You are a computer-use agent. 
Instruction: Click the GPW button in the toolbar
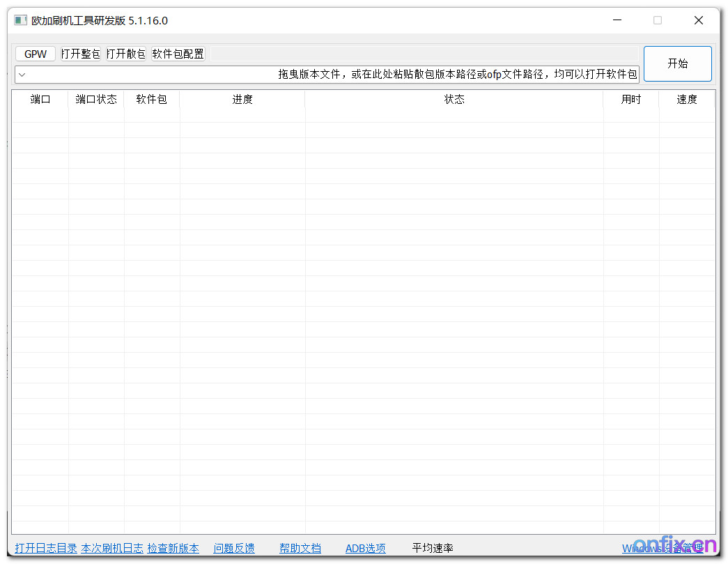[x=35, y=53]
